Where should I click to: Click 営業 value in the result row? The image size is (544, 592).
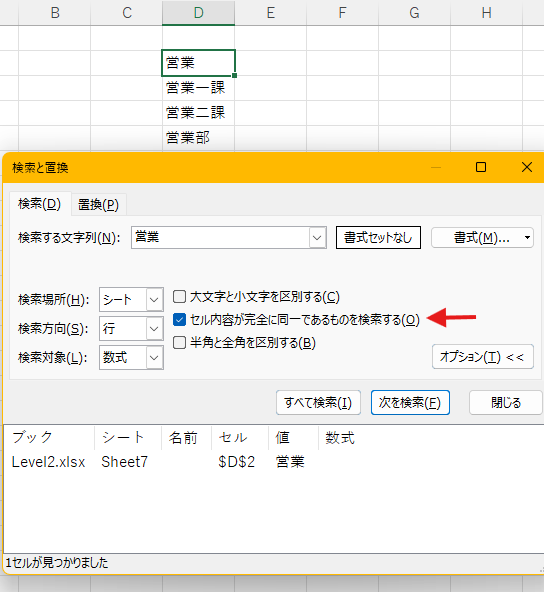[290, 462]
